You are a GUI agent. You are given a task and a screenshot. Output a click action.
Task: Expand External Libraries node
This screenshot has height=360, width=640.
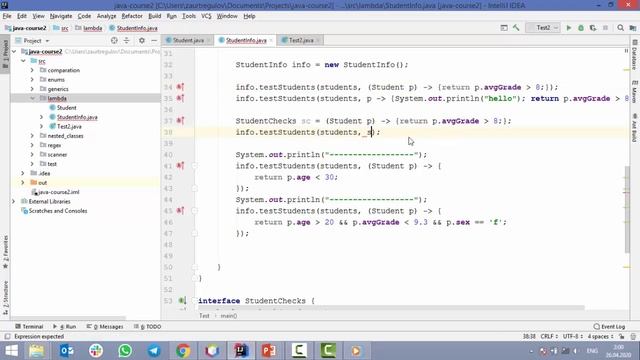pos(14,201)
